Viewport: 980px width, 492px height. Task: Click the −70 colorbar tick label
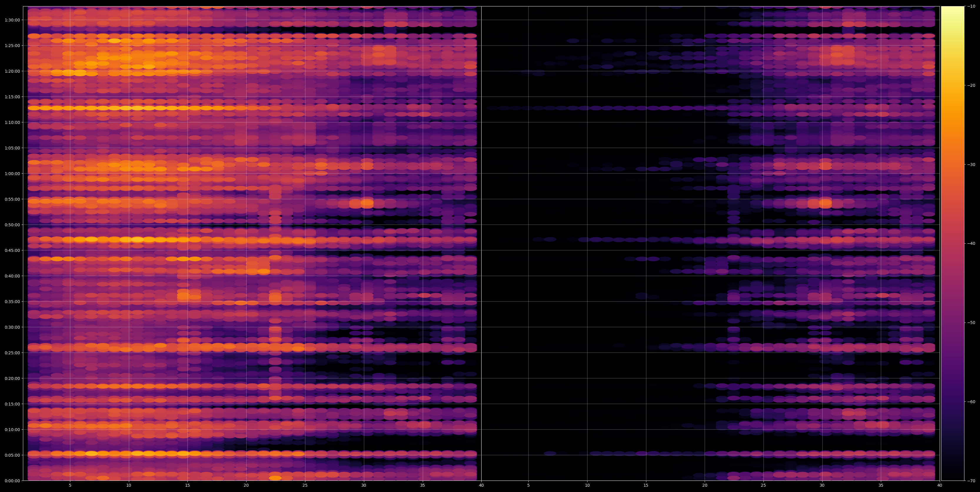tap(971, 481)
